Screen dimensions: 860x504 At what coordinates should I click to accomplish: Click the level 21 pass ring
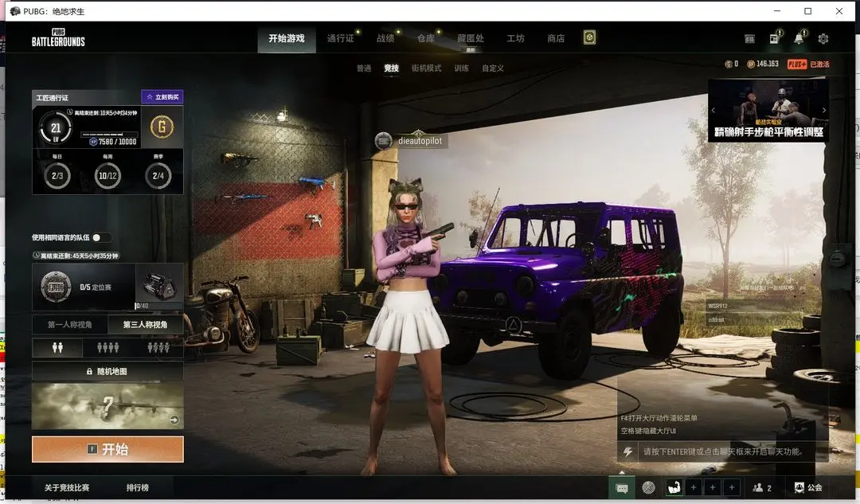point(56,128)
